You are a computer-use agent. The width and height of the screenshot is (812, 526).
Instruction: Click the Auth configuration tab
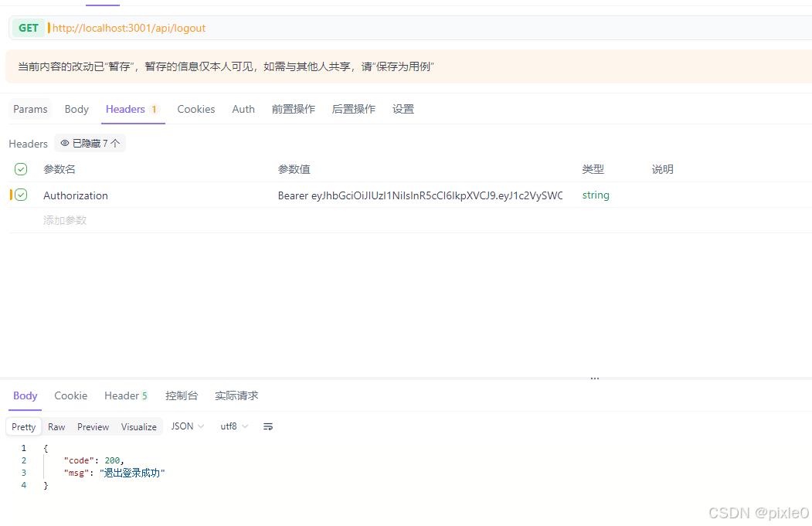(x=243, y=109)
